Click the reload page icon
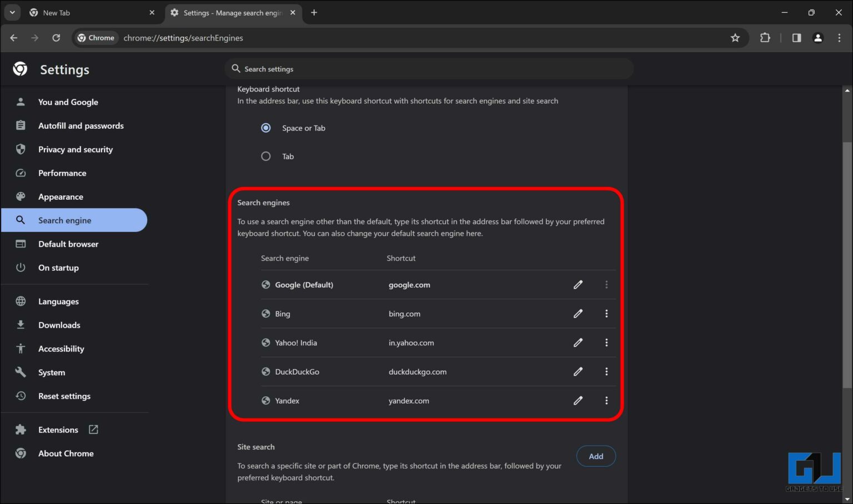Image resolution: width=853 pixels, height=504 pixels. click(x=56, y=38)
